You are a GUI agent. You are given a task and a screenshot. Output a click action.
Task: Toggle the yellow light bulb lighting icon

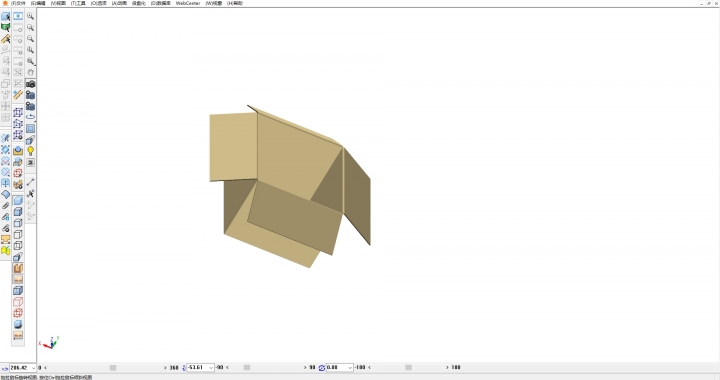click(x=30, y=151)
